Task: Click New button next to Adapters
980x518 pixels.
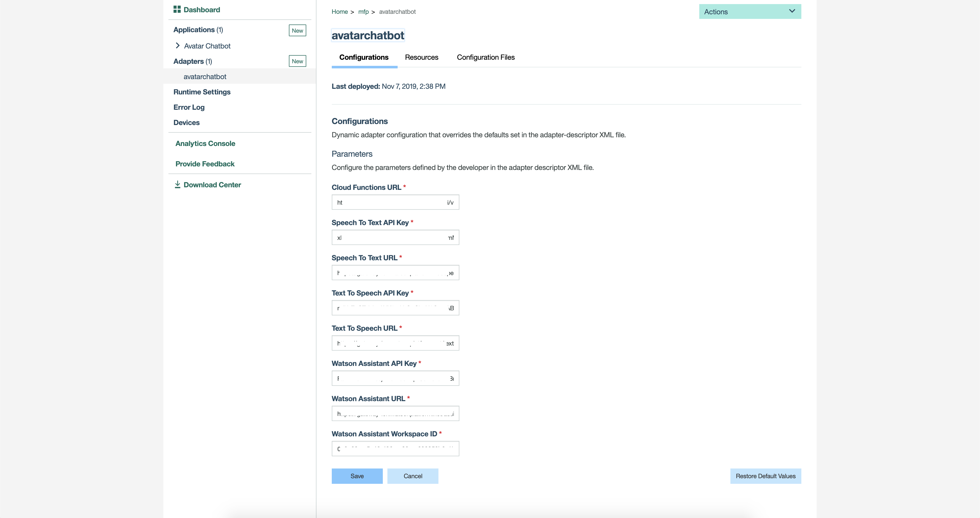Action: pos(298,61)
